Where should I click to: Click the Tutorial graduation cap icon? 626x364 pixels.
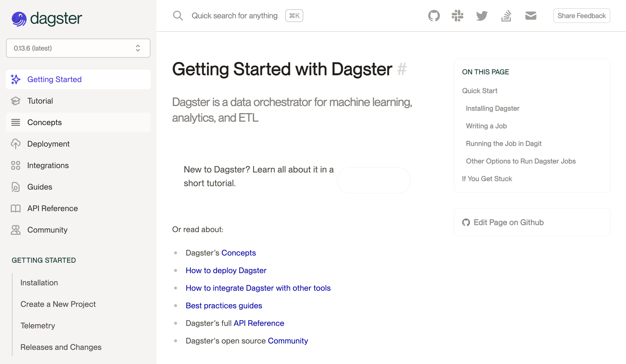point(15,101)
